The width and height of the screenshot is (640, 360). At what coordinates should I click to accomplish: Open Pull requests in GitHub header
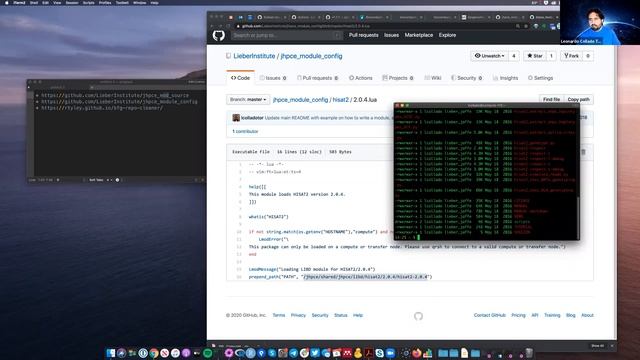click(x=363, y=35)
